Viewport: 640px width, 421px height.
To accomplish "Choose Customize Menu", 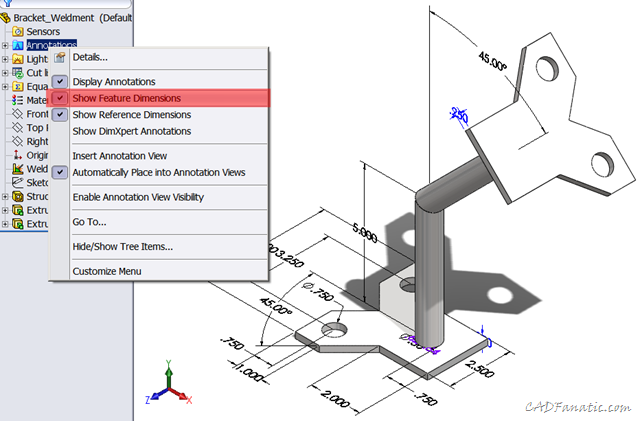I will [107, 271].
